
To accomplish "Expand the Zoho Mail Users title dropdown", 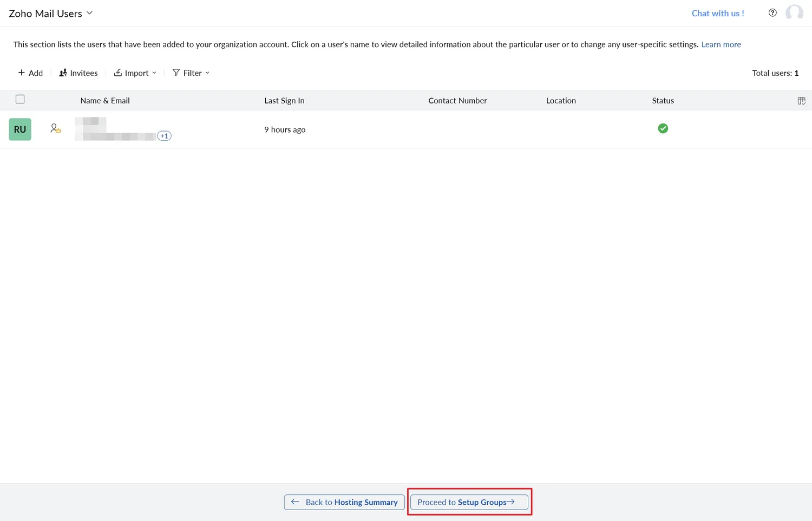I will [x=89, y=13].
